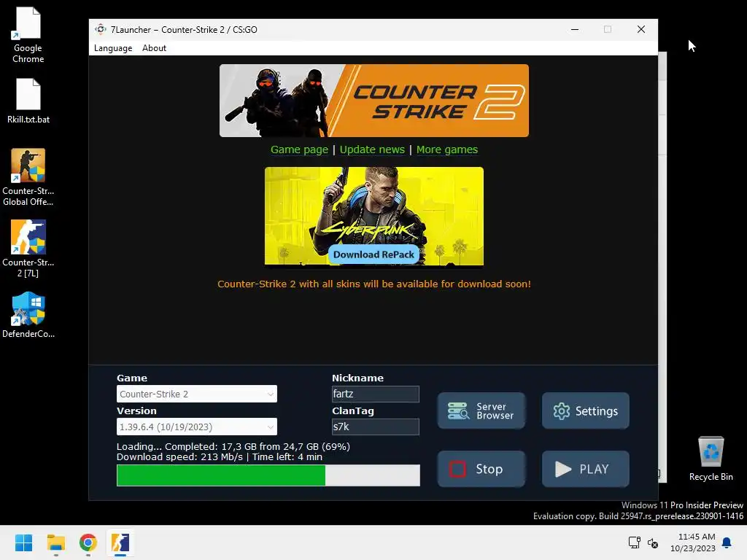Viewport: 747px width, 560px height.
Task: Open the More games link
Action: [x=447, y=149]
